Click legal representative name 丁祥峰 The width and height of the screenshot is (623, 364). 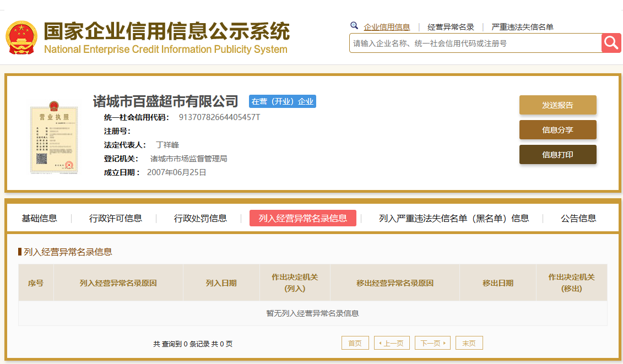[x=167, y=145]
